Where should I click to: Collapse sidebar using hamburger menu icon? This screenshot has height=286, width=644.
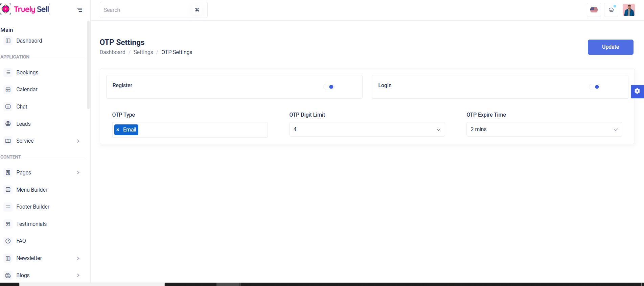click(79, 10)
